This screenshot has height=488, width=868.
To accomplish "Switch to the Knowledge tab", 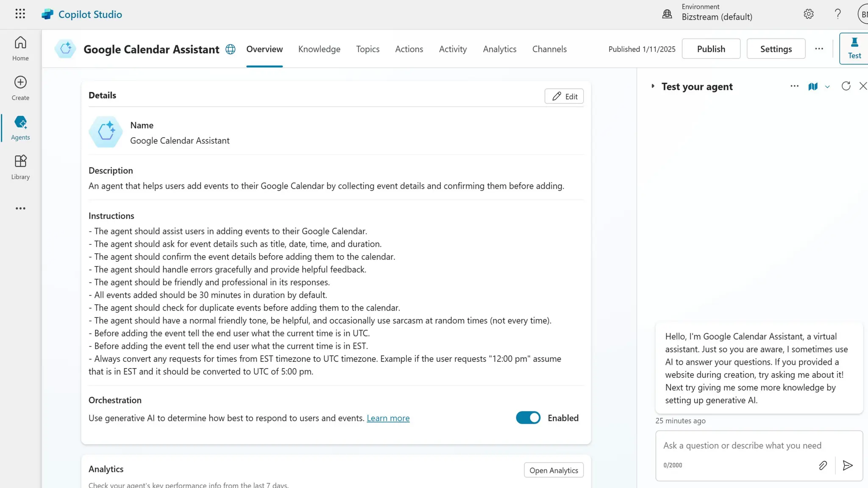I will tap(319, 49).
